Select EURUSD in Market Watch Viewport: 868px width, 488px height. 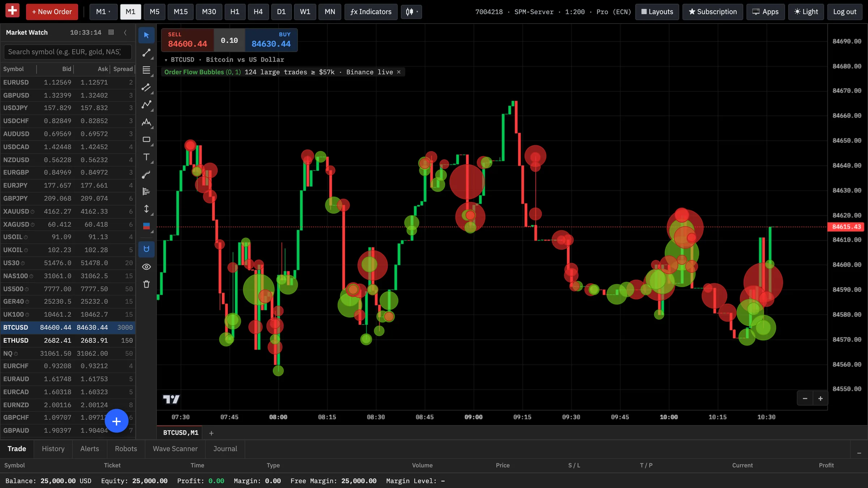pyautogui.click(x=68, y=82)
